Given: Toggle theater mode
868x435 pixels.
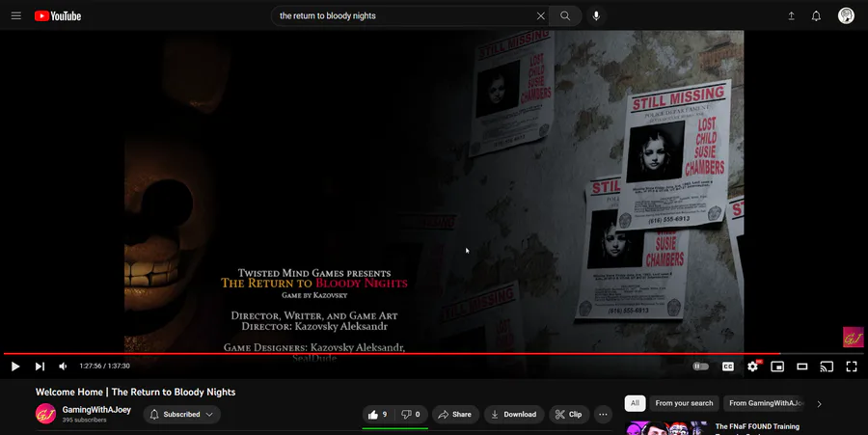Looking at the screenshot, I should coord(802,367).
